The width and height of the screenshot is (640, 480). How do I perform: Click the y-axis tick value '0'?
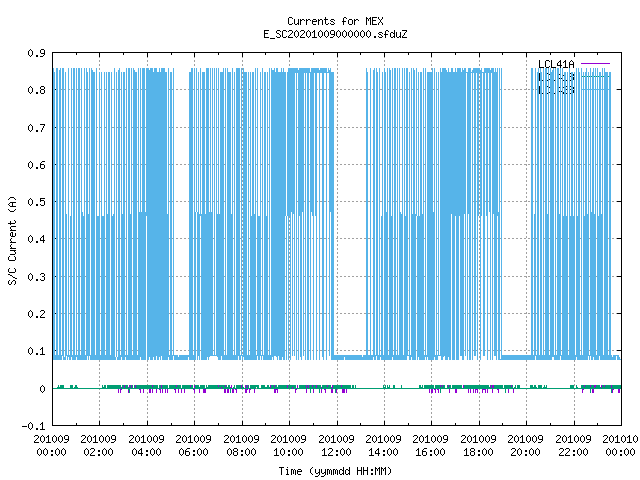(42, 389)
